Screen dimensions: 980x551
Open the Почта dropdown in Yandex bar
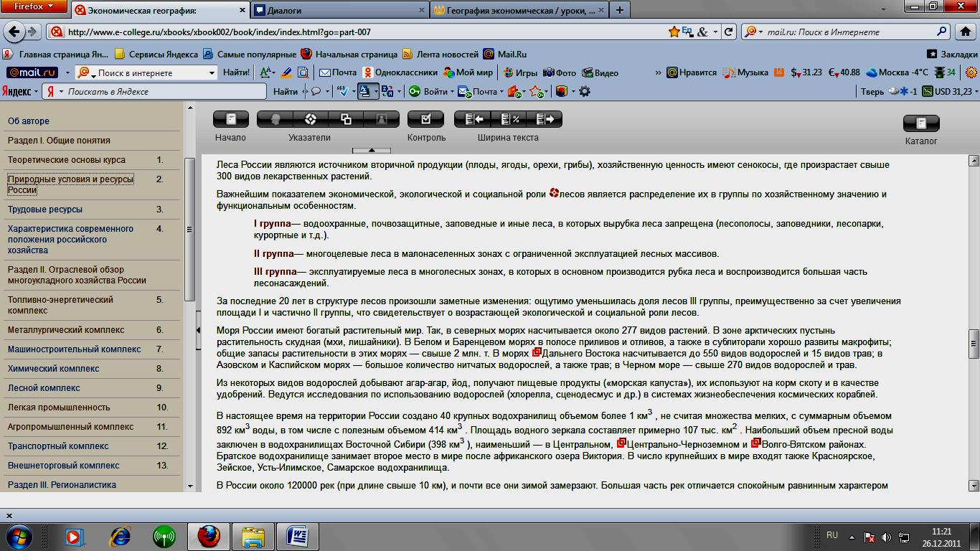coord(503,92)
